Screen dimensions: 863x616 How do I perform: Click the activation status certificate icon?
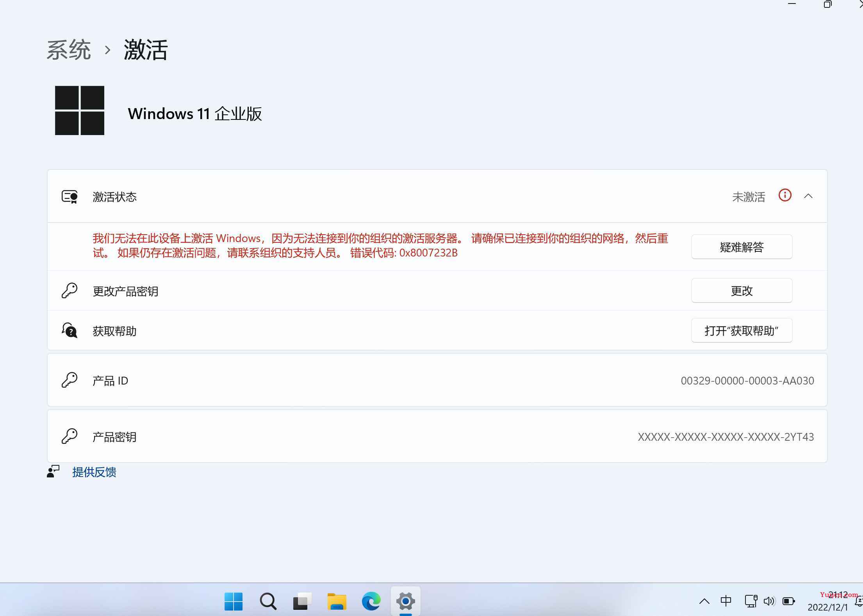[70, 196]
